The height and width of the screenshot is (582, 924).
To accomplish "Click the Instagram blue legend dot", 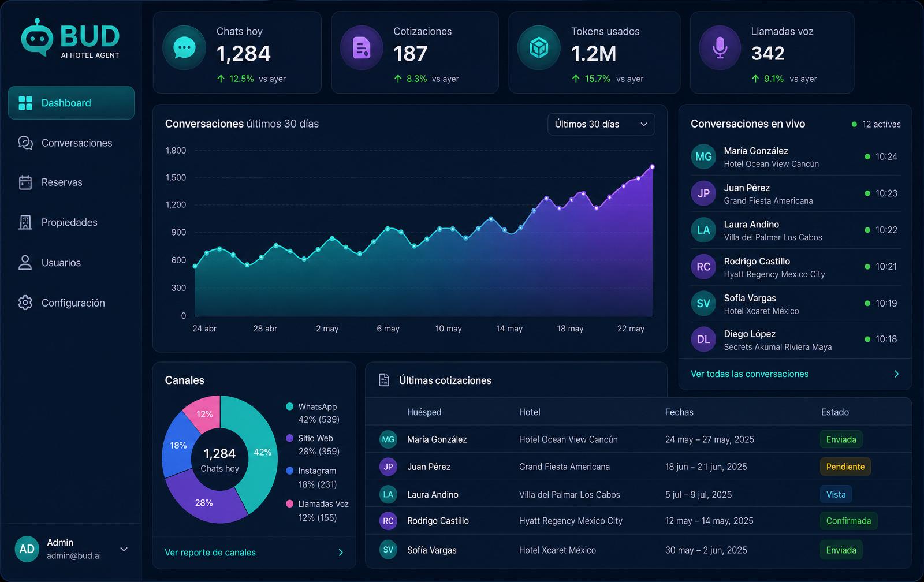I will pos(290,471).
